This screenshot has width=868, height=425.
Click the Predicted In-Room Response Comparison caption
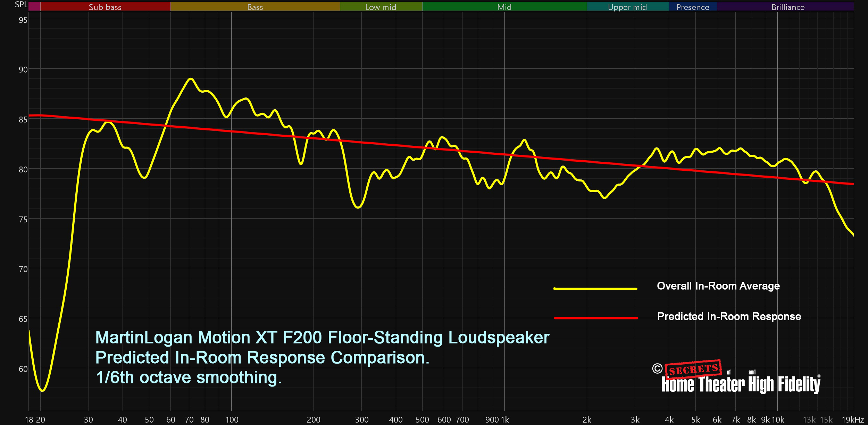(262, 358)
